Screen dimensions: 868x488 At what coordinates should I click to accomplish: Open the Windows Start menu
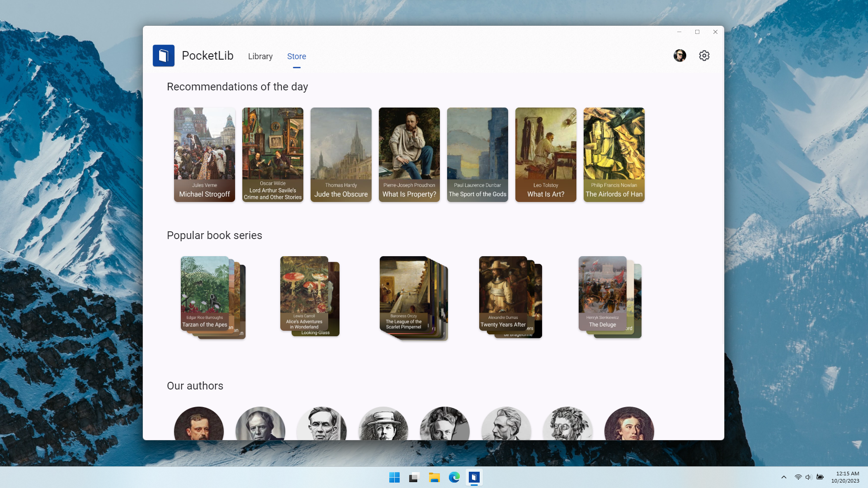pos(394,478)
